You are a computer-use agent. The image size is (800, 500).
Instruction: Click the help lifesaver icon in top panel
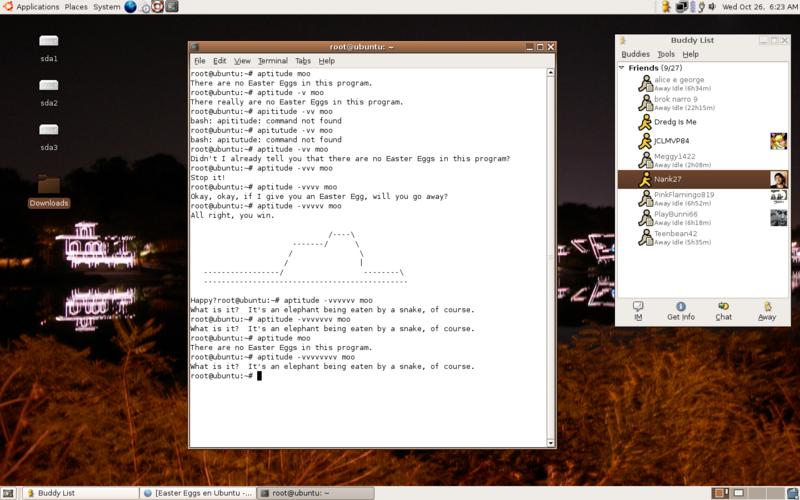(158, 7)
